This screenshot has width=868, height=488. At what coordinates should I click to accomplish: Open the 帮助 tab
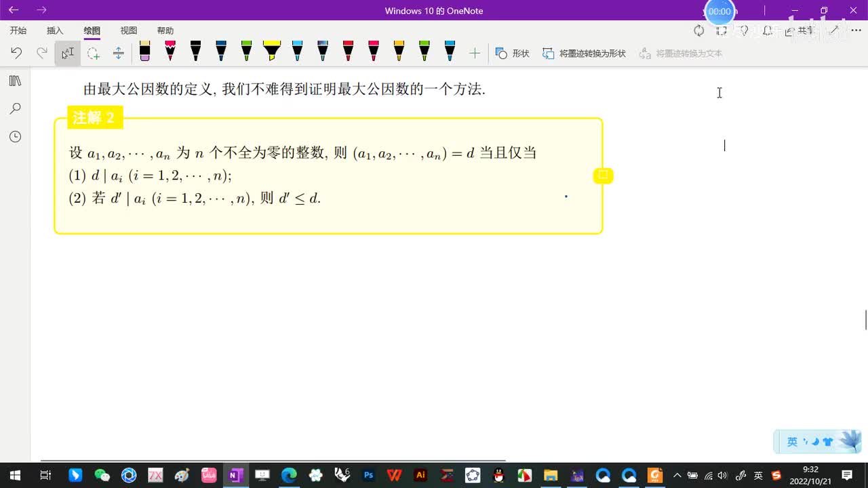[x=165, y=30]
